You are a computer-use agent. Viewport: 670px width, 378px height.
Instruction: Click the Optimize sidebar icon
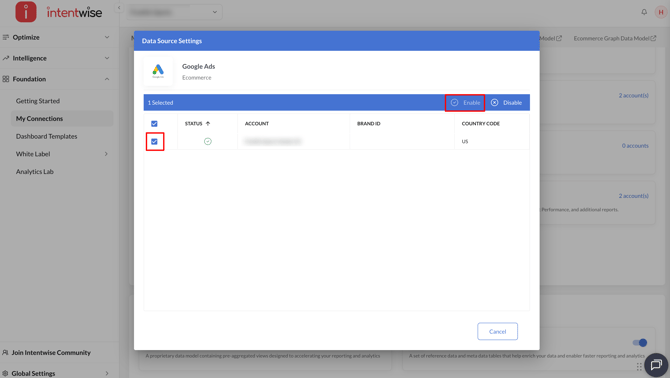(x=6, y=37)
